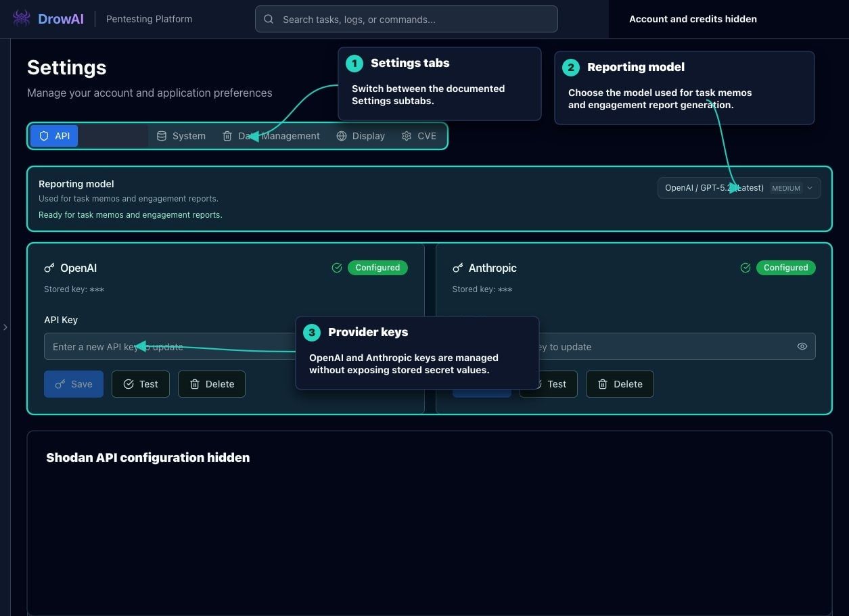Click the Anthropic API key input field

634,346
